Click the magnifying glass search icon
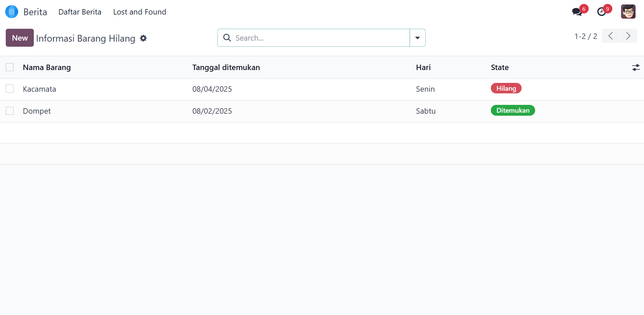 [227, 38]
